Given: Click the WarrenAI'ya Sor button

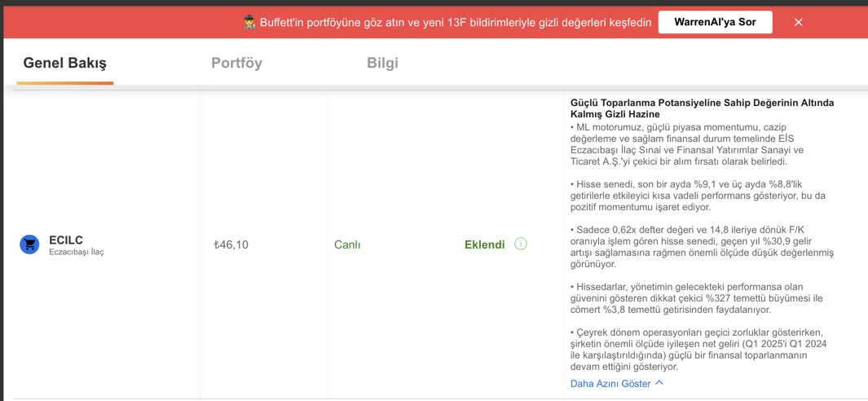Looking at the screenshot, I should pyautogui.click(x=716, y=22).
